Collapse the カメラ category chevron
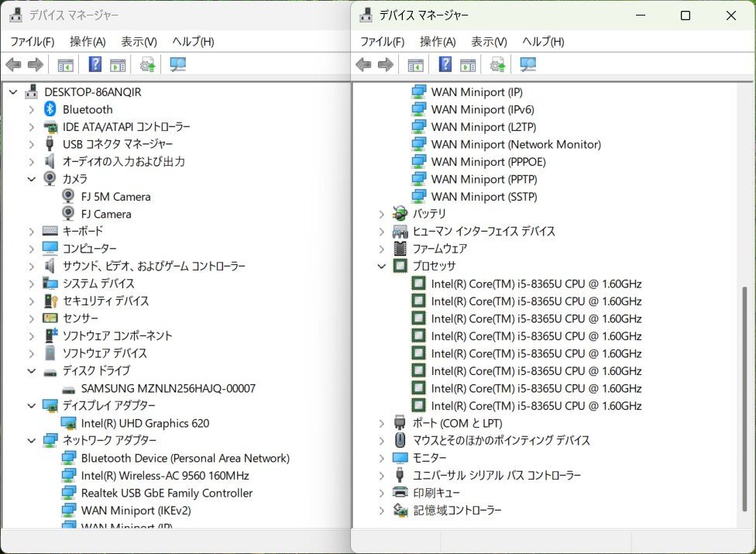This screenshot has width=756, height=554. click(x=31, y=179)
